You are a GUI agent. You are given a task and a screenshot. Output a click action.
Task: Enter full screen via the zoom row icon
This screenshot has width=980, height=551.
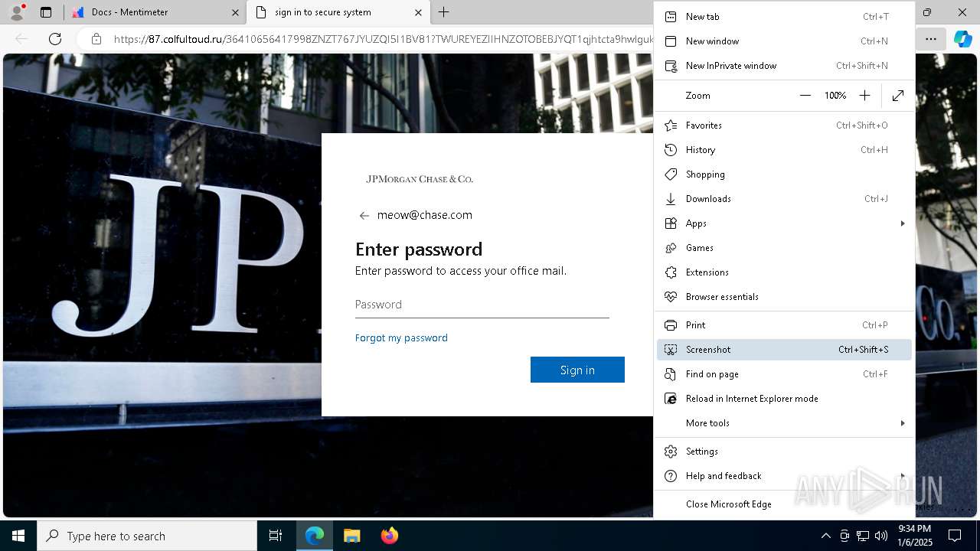pos(898,96)
